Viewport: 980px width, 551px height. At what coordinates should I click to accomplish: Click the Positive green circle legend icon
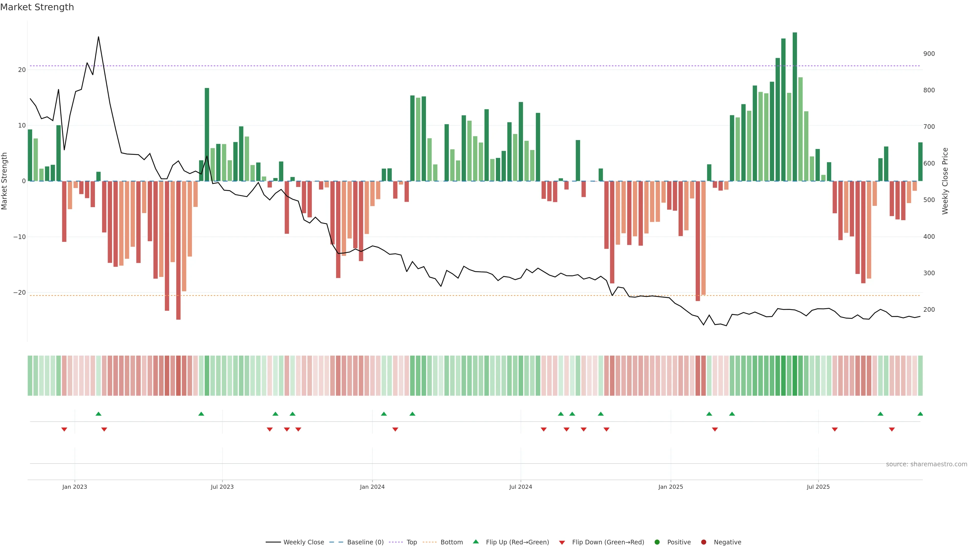coord(657,542)
